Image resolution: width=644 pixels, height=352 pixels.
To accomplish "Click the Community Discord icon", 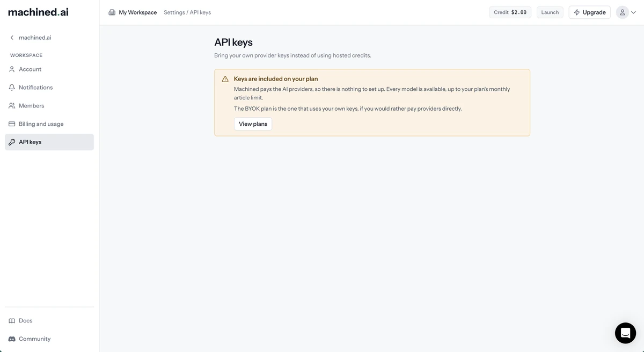I will click(12, 339).
